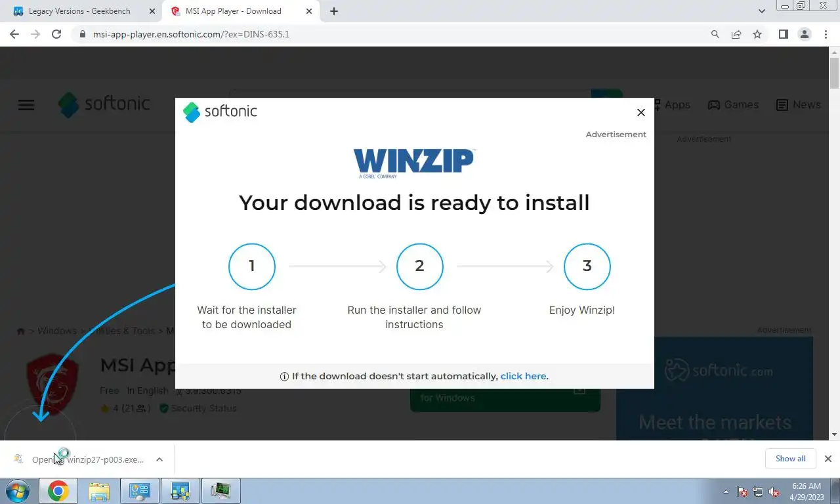This screenshot has height=504, width=840.
Task: Click the address bar URL field
Action: pos(394,34)
